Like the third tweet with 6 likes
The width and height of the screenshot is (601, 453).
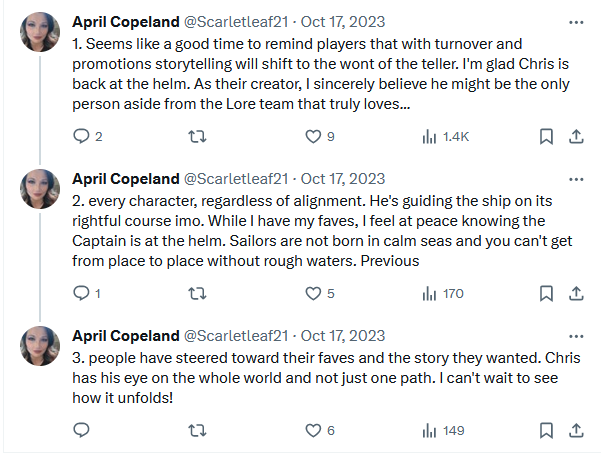pyautogui.click(x=315, y=431)
